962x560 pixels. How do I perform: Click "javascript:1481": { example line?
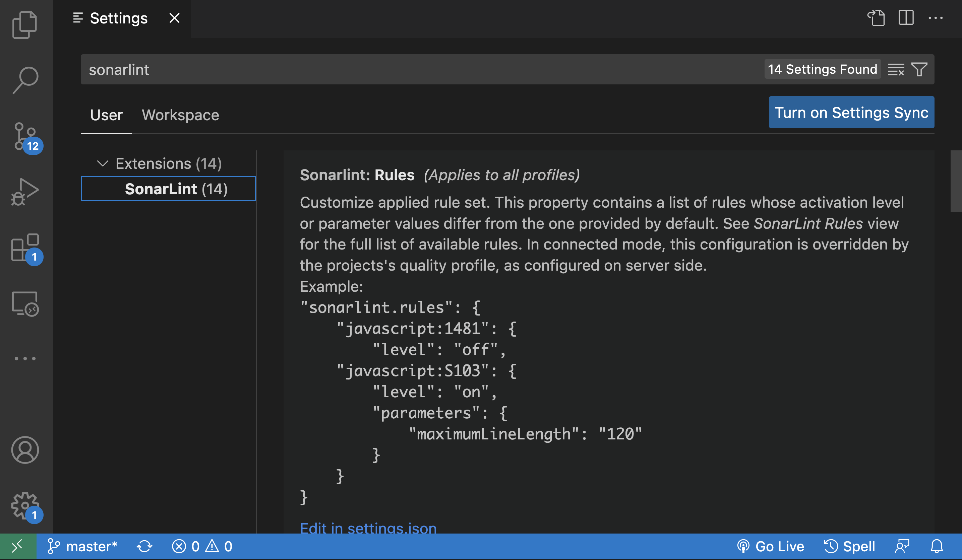pyautogui.click(x=426, y=329)
